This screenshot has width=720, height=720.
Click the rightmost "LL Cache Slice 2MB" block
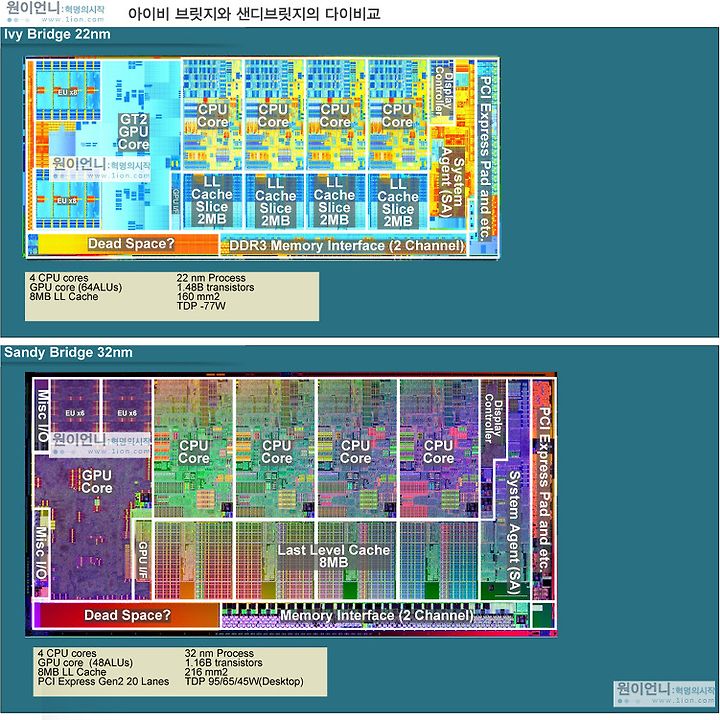tap(398, 202)
